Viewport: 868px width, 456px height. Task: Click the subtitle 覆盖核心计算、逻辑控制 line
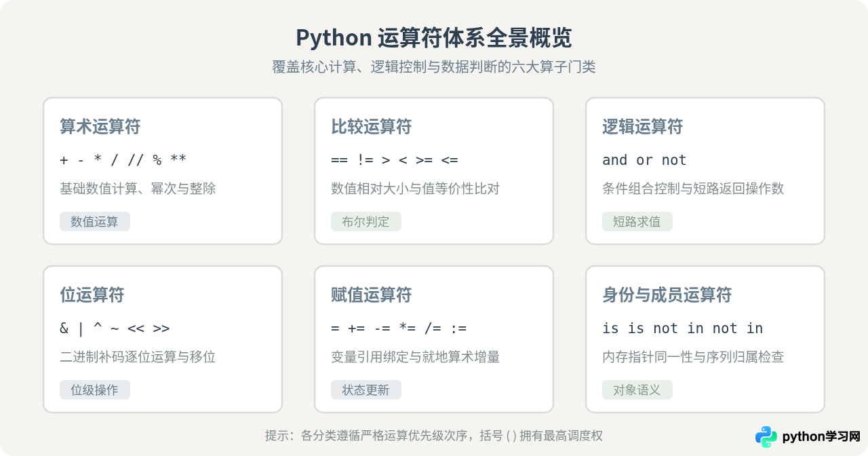434,67
